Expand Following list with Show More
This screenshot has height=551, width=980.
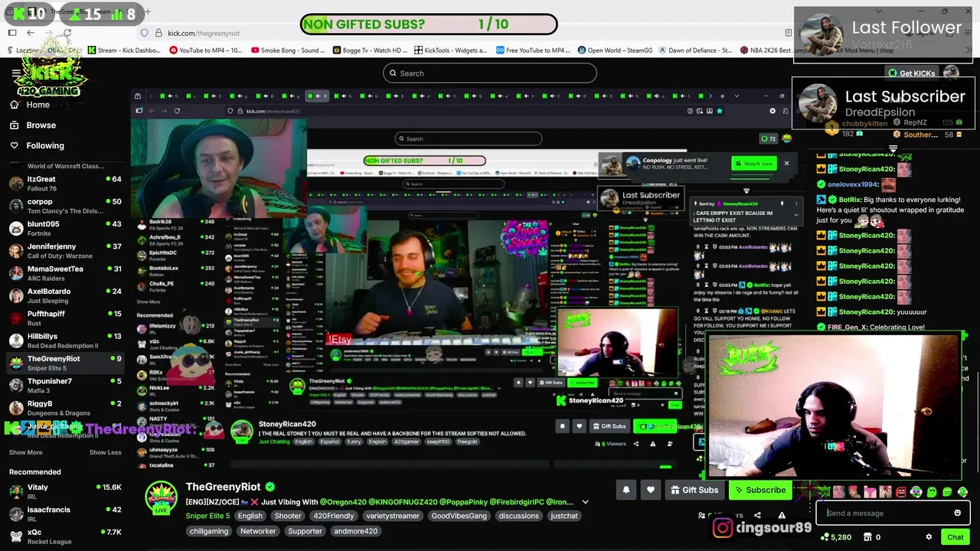(x=25, y=452)
